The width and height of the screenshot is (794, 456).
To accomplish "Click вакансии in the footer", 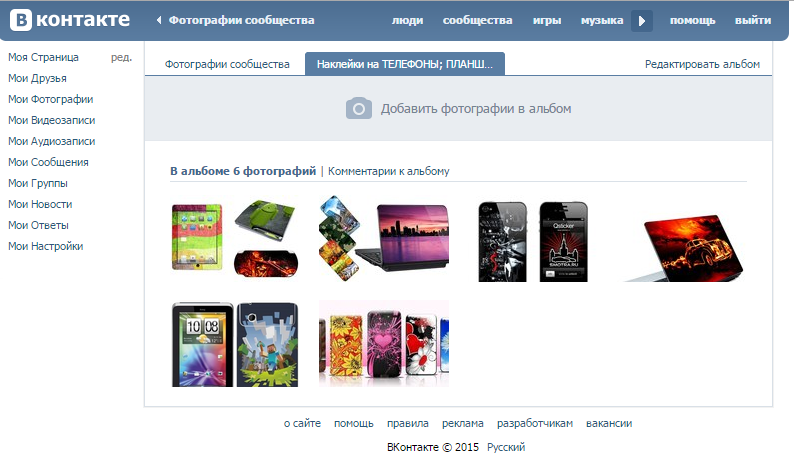I will point(609,424).
